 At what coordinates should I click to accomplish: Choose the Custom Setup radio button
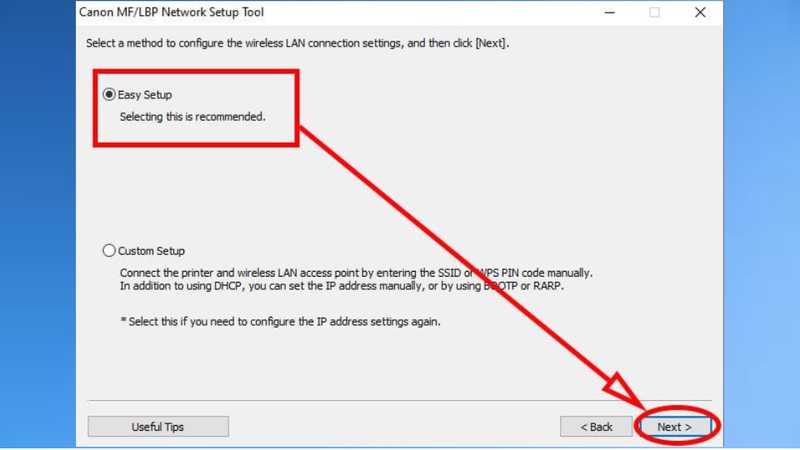(109, 251)
